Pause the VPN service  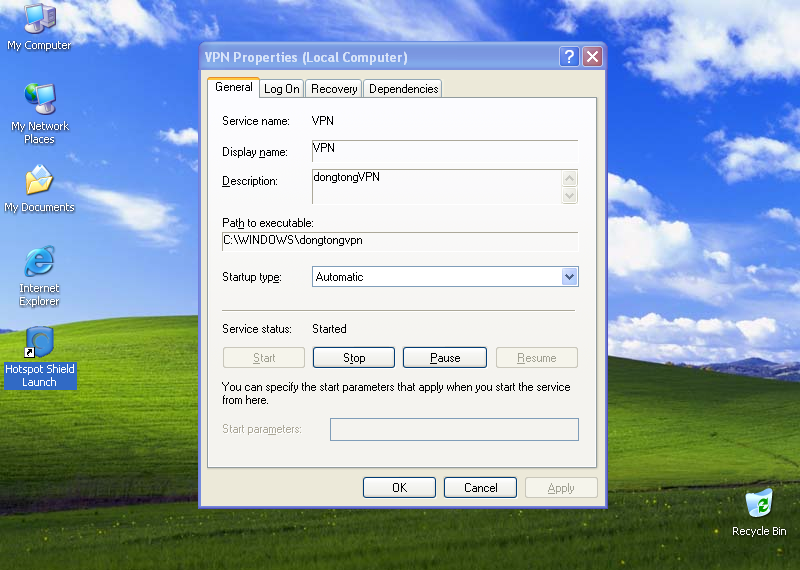coord(444,358)
